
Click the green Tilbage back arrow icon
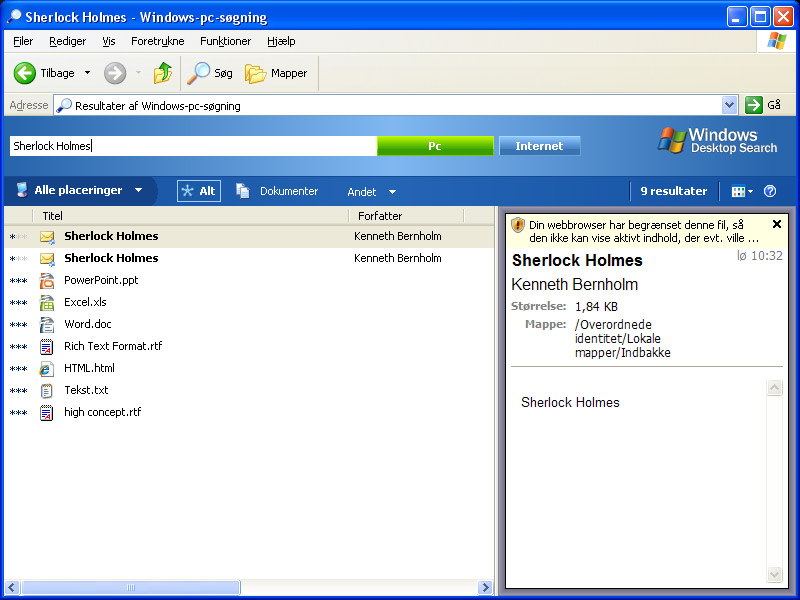click(x=24, y=73)
